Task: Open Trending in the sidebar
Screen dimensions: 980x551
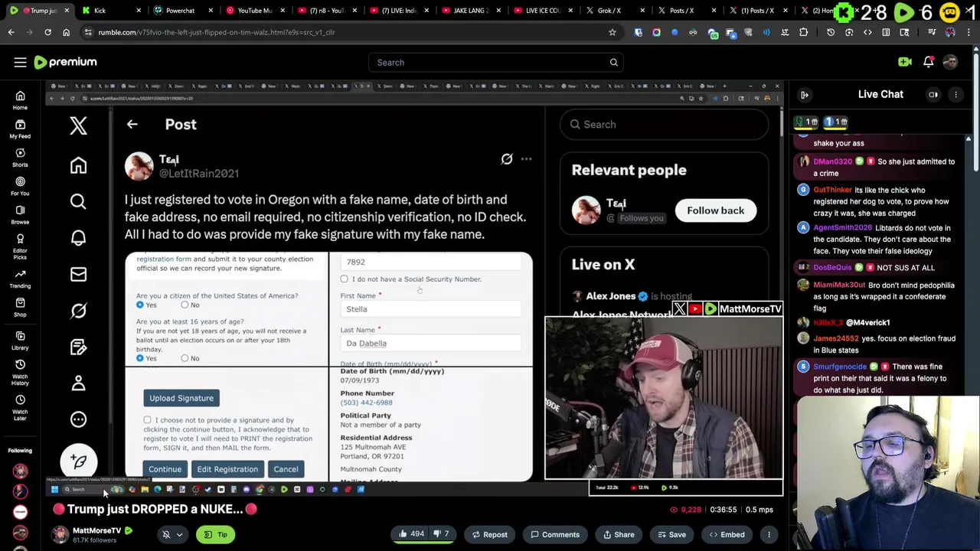Action: [x=20, y=278]
